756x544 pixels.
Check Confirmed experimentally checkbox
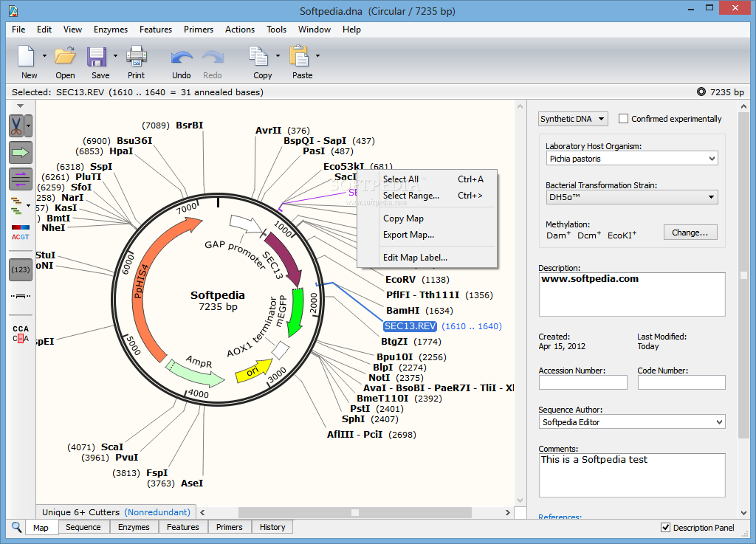coord(623,119)
